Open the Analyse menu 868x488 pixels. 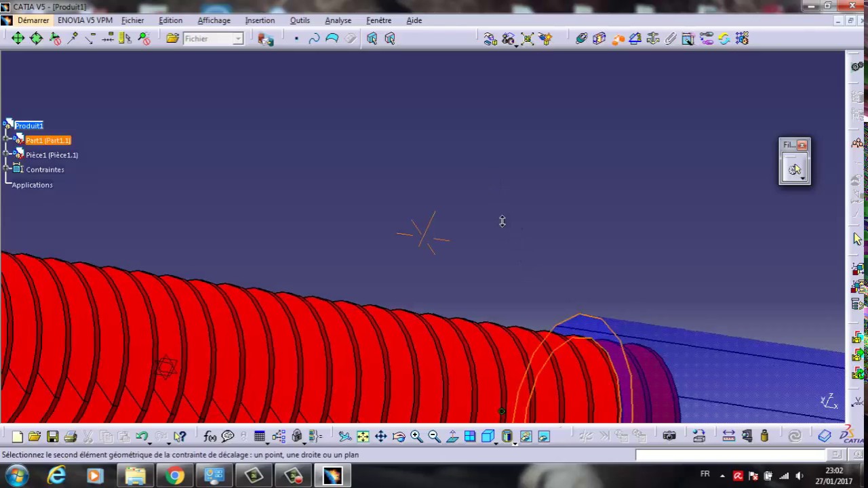(338, 20)
